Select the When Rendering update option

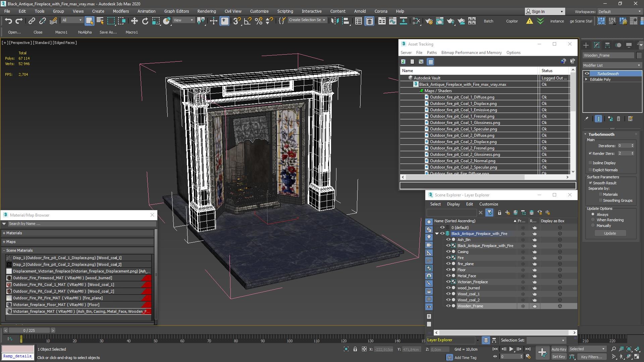coord(593,220)
